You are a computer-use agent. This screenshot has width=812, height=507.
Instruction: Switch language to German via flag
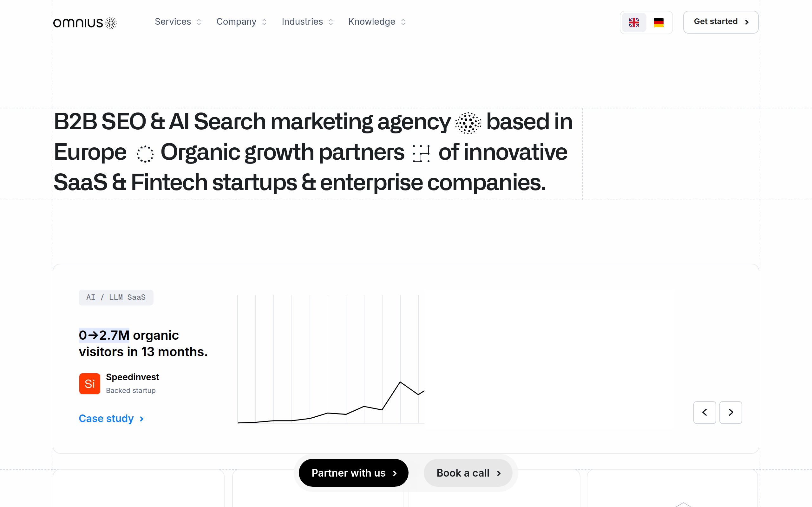[659, 22]
